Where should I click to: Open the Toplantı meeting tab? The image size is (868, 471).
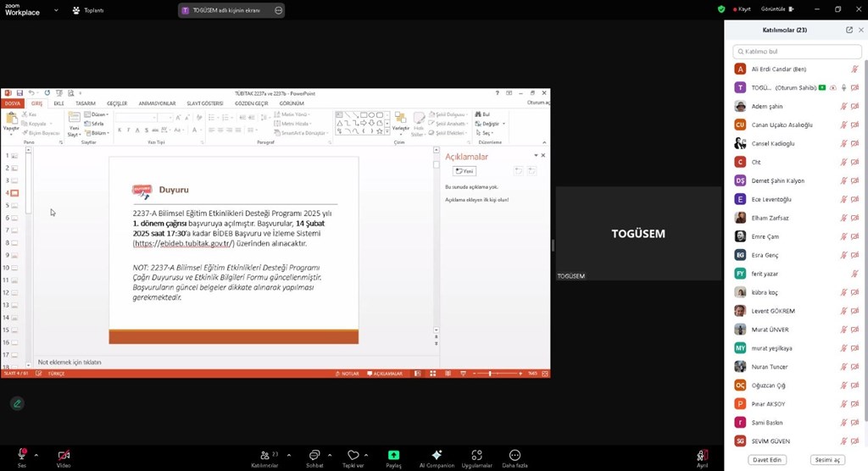(x=88, y=11)
